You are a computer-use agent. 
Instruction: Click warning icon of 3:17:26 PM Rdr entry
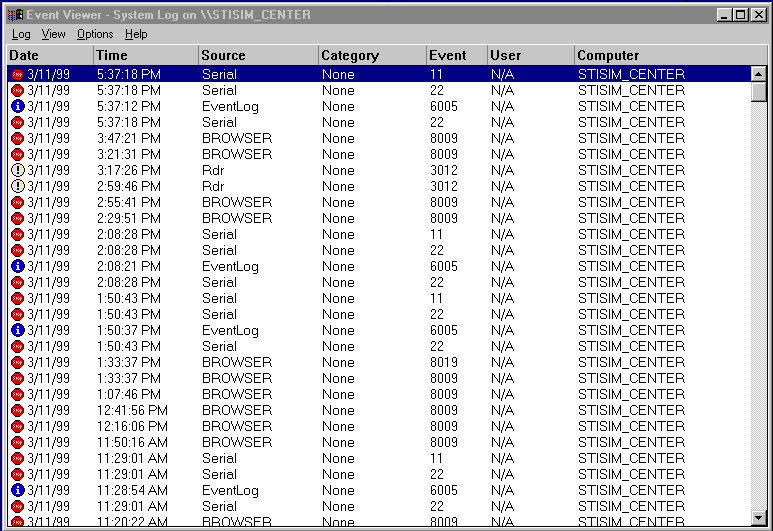pos(17,171)
